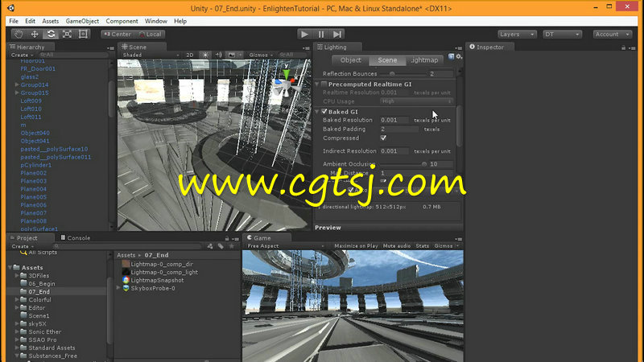Toggle the Inspector lock icon

tap(623, 47)
